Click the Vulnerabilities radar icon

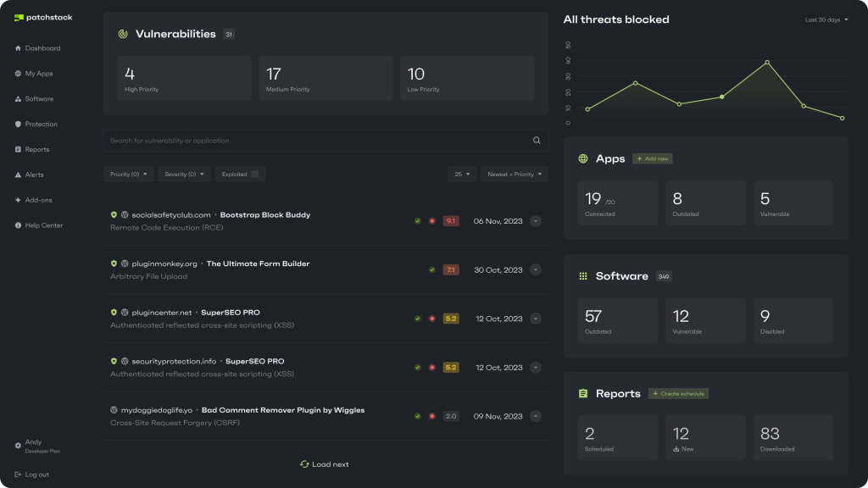[123, 35]
